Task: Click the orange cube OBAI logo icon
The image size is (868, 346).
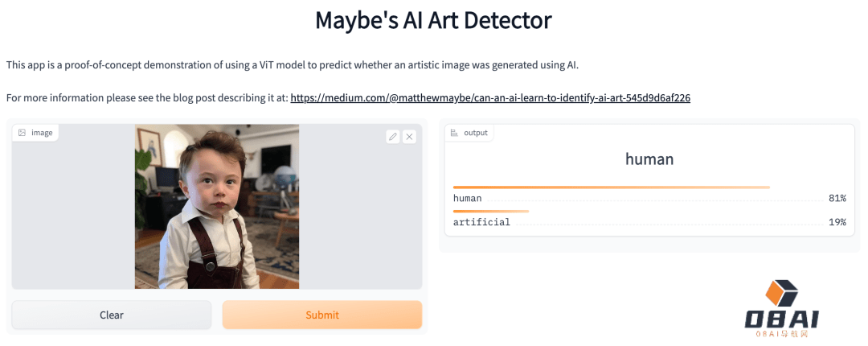Action: point(781,293)
